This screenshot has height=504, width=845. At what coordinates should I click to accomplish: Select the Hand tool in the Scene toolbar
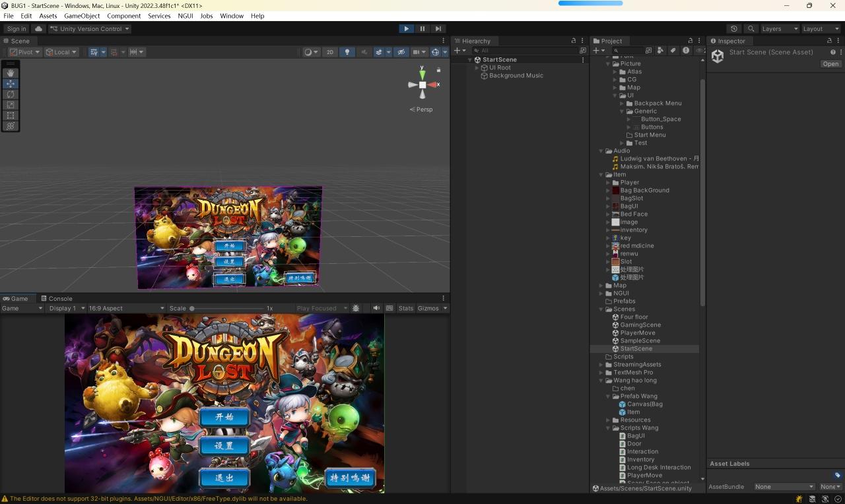11,73
